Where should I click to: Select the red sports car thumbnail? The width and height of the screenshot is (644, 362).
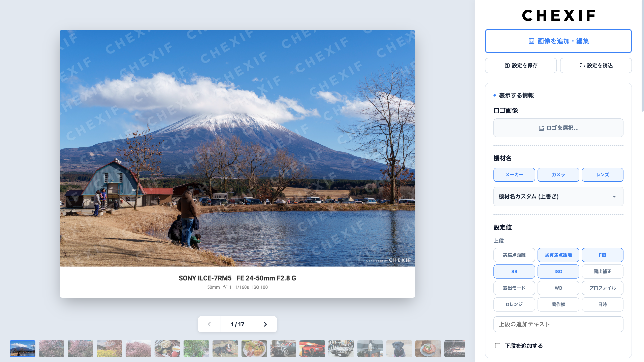[313, 349]
